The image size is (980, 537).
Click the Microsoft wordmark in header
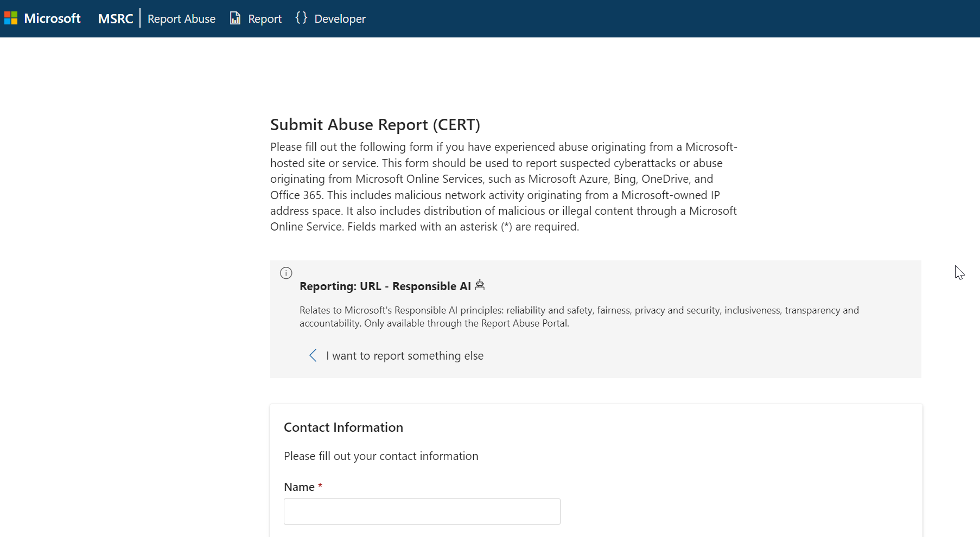[x=52, y=18]
